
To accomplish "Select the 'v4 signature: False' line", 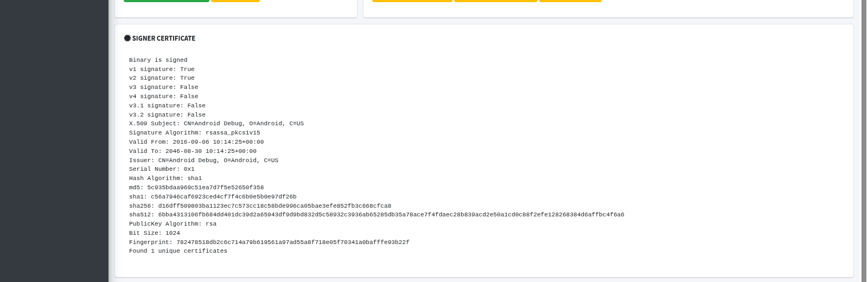I will pos(164,97).
